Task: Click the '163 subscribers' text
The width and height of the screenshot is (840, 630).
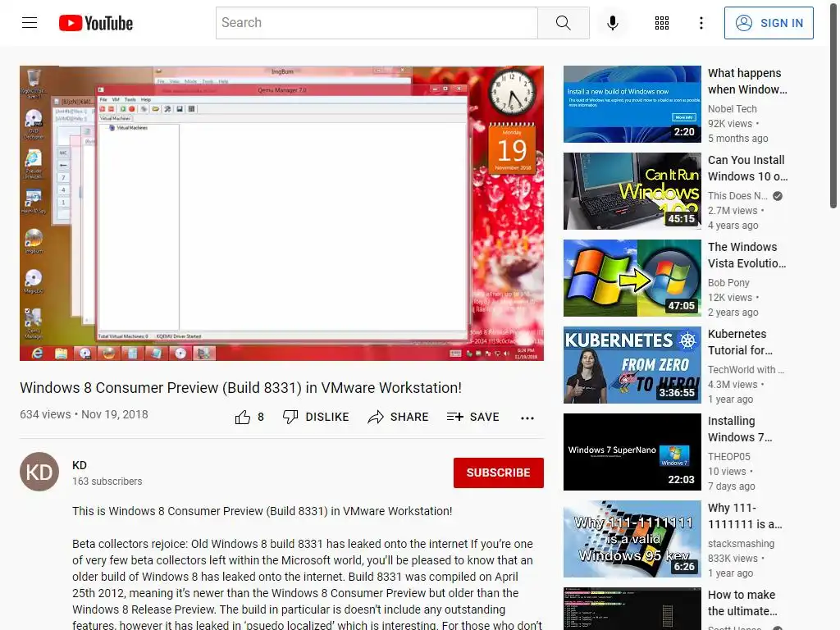Action: pos(107,481)
